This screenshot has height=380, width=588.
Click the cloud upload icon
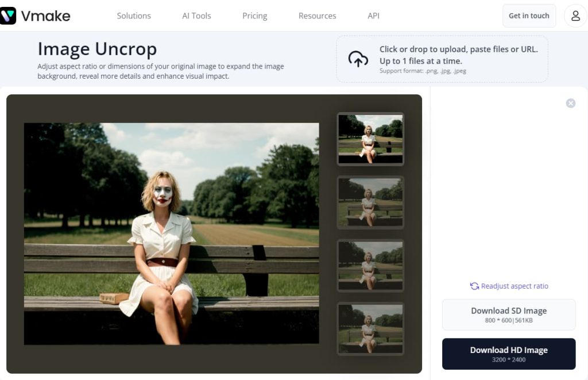tap(358, 59)
